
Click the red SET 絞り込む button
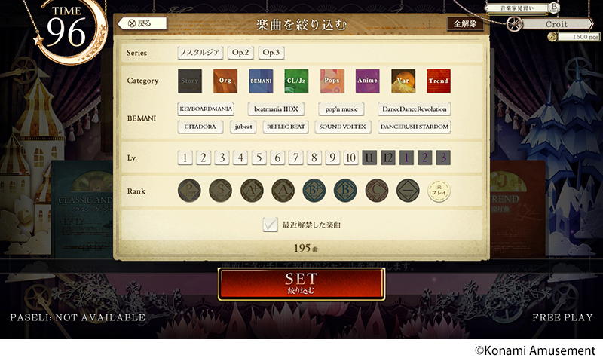point(301,283)
